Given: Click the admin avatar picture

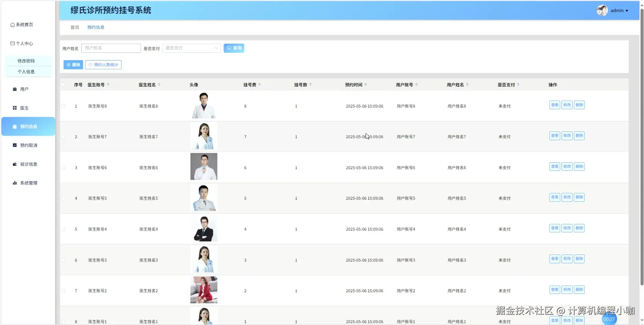Looking at the screenshot, I should [x=602, y=10].
